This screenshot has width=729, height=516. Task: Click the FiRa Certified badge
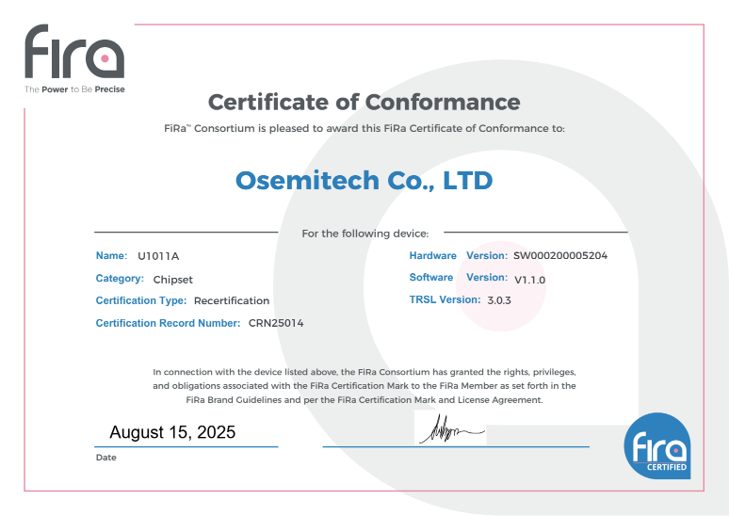[x=657, y=446]
